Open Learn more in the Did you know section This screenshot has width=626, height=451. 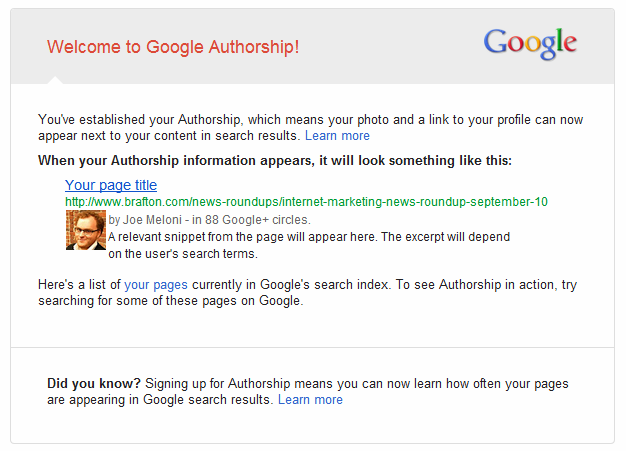[310, 399]
